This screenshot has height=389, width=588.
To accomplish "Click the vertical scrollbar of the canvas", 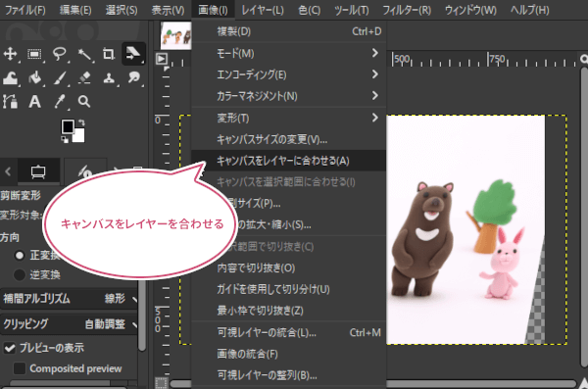I will [583, 218].
